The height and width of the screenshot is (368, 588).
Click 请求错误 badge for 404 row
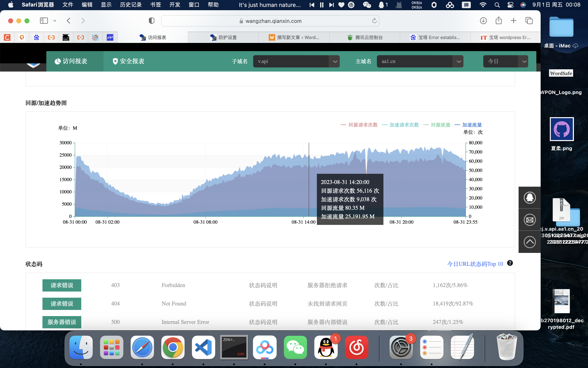point(62,304)
